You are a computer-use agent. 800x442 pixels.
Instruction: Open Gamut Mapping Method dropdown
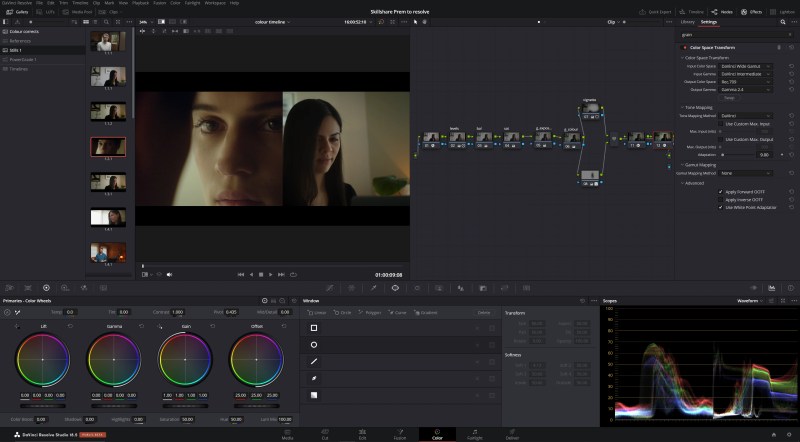(x=745, y=173)
